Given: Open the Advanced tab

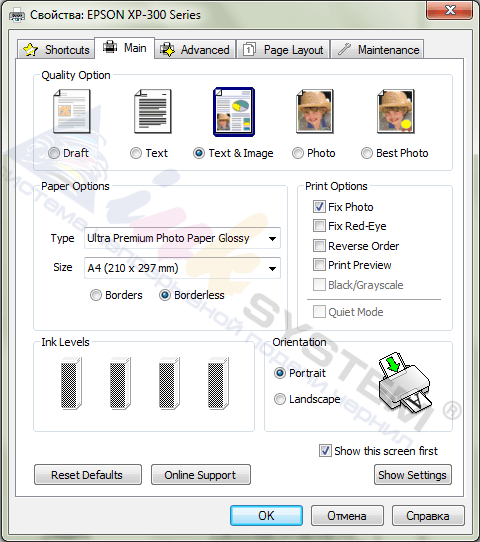Looking at the screenshot, I should (x=195, y=49).
